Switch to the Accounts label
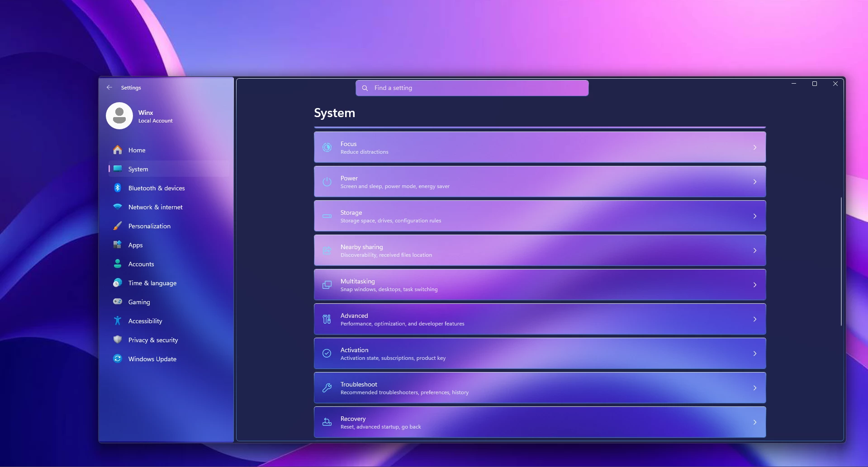Viewport: 868px width, 467px height. coord(141,264)
